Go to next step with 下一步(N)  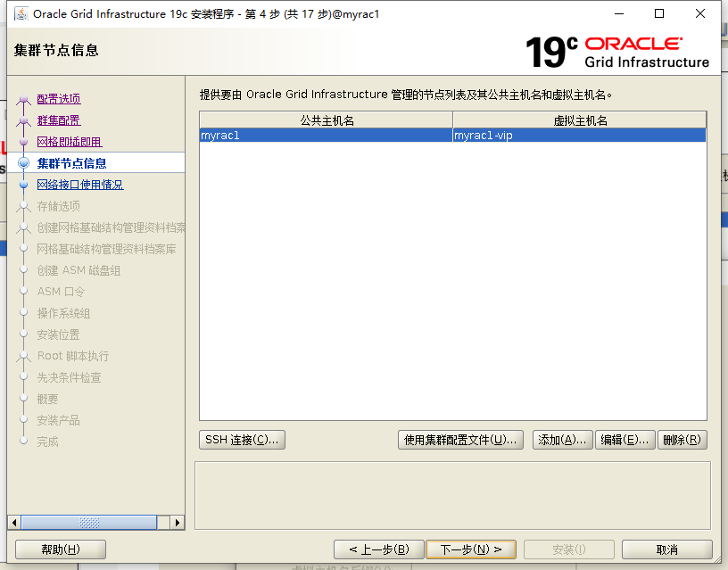471,549
